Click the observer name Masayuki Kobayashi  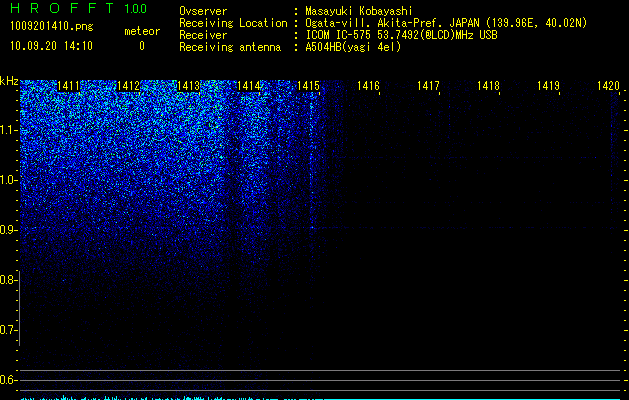click(x=359, y=11)
